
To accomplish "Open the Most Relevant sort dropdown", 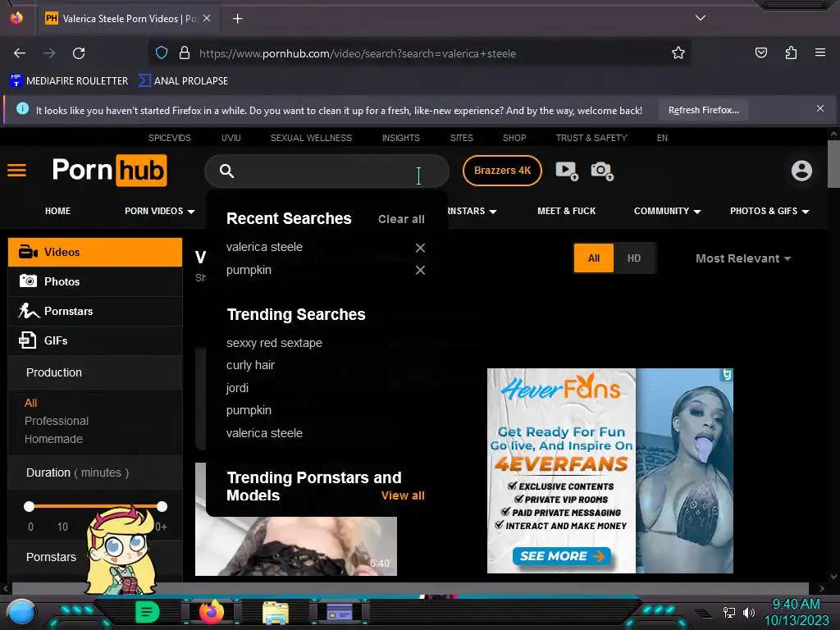I will [x=743, y=258].
